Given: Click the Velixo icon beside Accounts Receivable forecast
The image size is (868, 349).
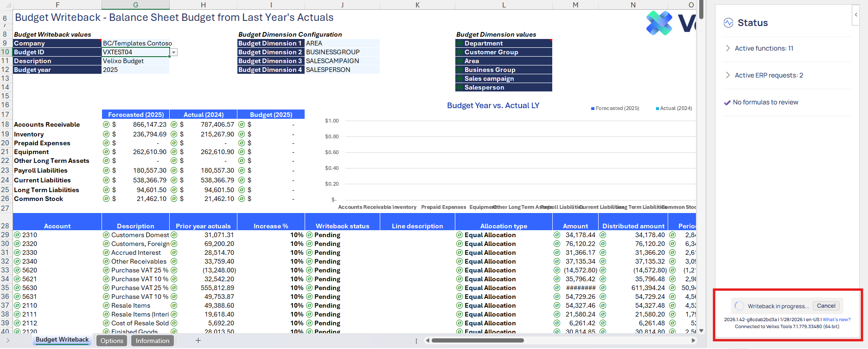Looking at the screenshot, I should pos(106,124).
